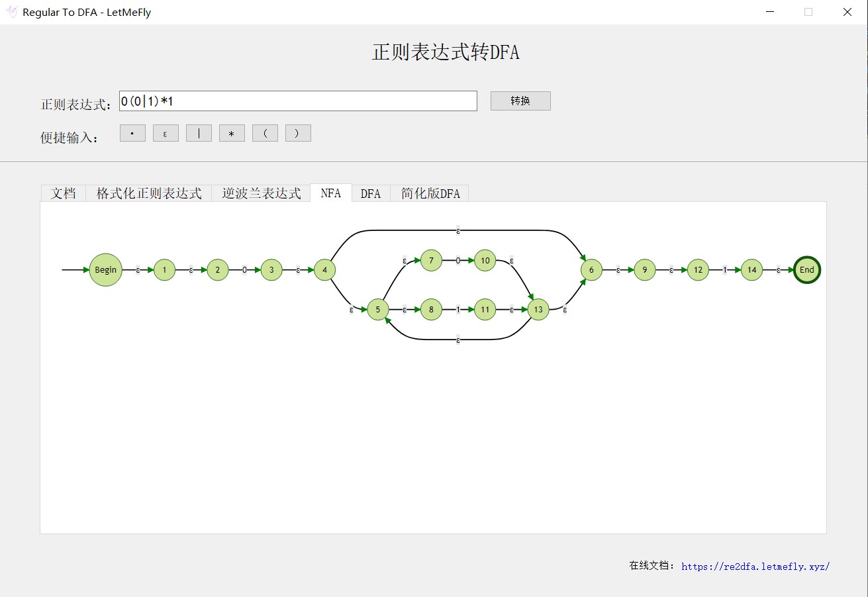The width and height of the screenshot is (868, 597).
Task: Open the 文档 tab
Action: coord(64,193)
